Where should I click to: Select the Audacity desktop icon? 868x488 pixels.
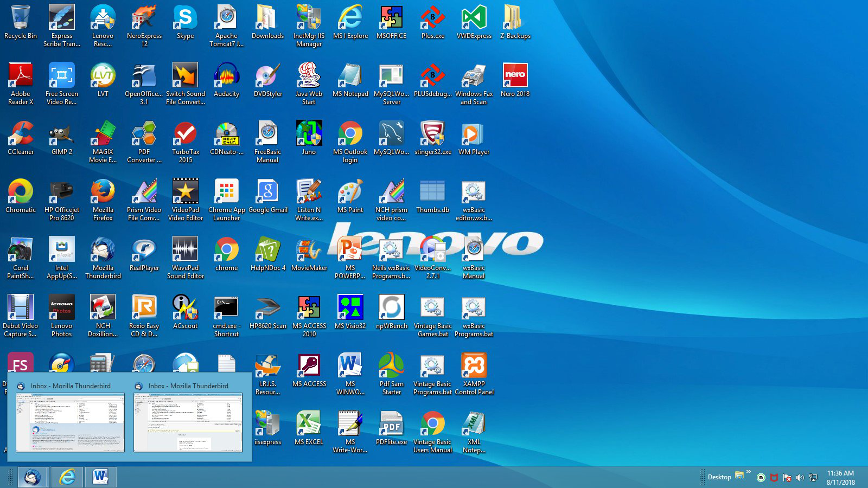click(227, 81)
